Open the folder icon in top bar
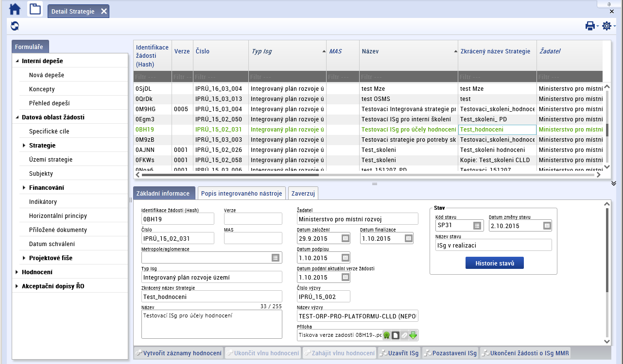Viewport: 623px width, 364px height. point(35,9)
